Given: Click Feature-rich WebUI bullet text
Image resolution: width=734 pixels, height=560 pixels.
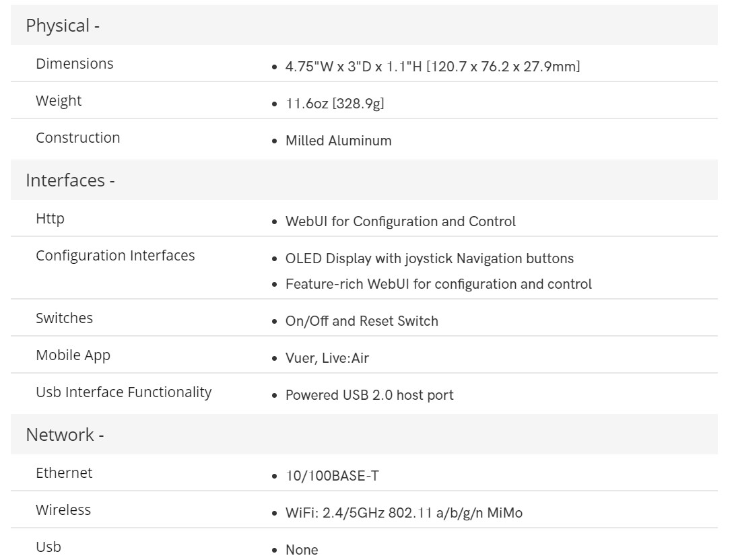Looking at the screenshot, I should pos(438,284).
